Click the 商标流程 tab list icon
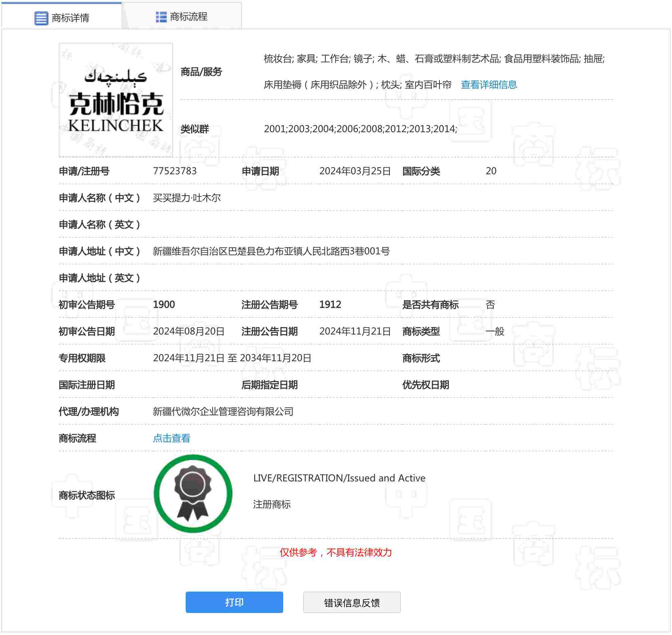This screenshot has width=672, height=635. [161, 17]
